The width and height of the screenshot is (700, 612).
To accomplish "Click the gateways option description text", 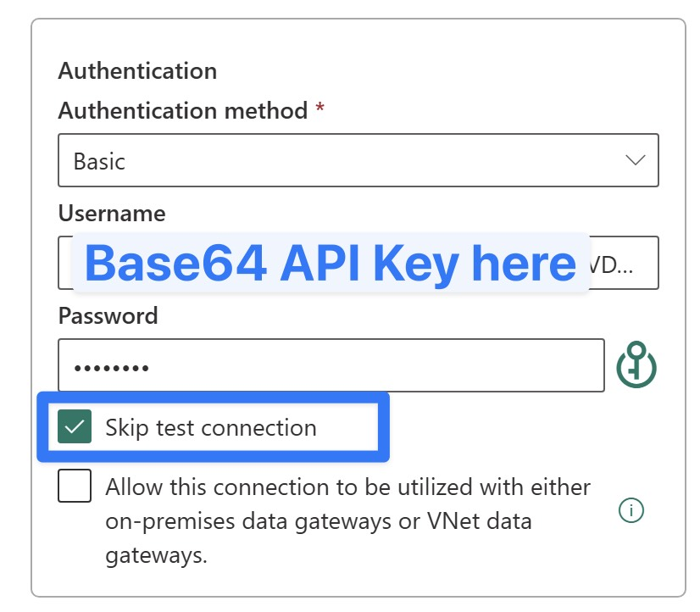I will [347, 521].
